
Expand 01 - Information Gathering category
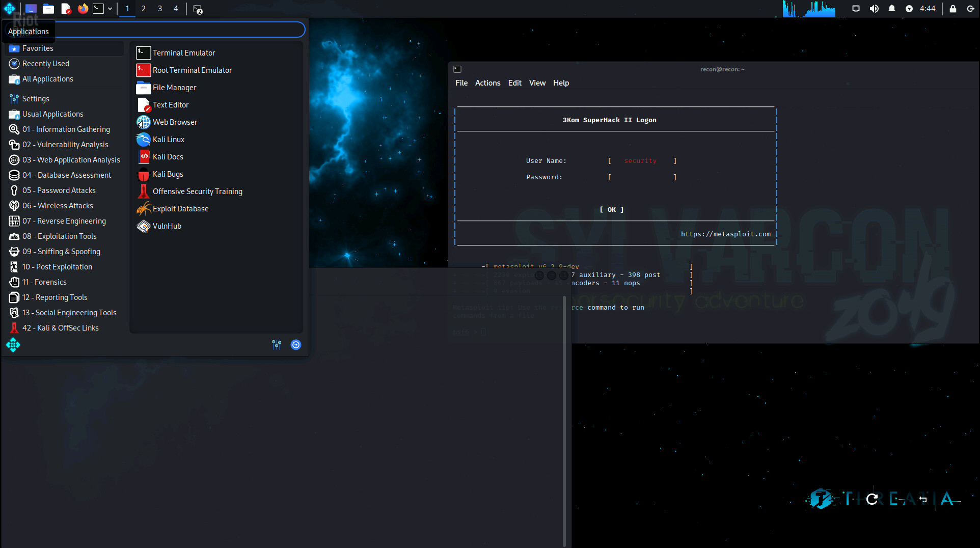66,129
